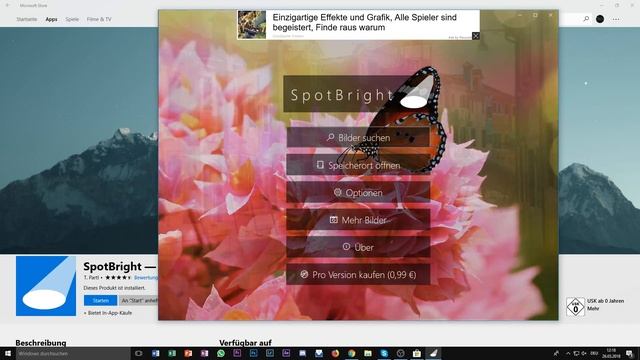This screenshot has height=360, width=640.
Task: Open Microsoft Store taskbar icon
Action: tap(417, 353)
